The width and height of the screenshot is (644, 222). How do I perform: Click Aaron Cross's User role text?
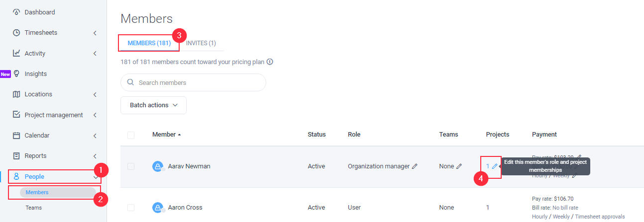tap(354, 208)
